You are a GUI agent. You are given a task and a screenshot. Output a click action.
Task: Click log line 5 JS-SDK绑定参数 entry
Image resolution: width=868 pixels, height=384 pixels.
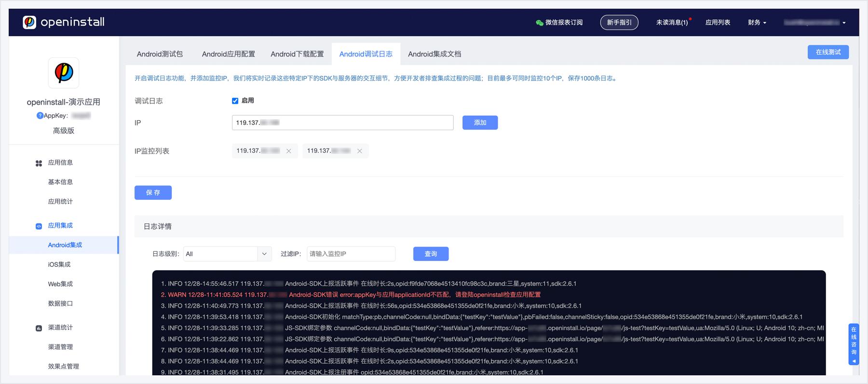492,328
